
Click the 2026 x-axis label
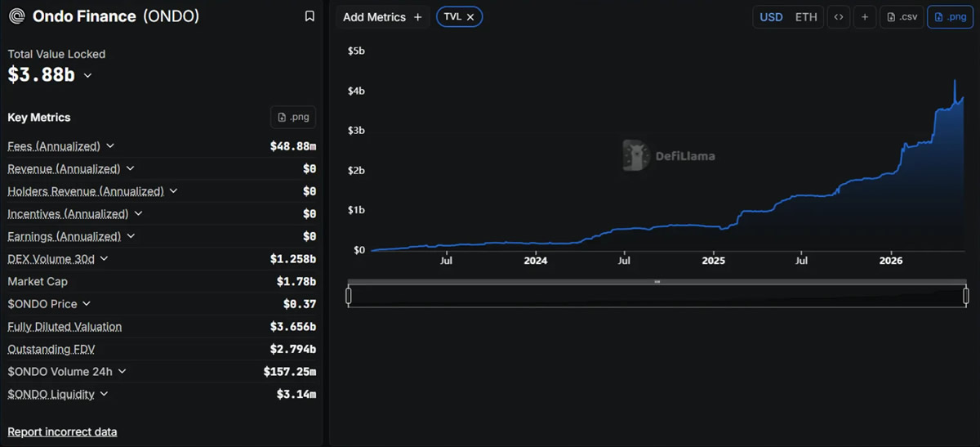(891, 261)
